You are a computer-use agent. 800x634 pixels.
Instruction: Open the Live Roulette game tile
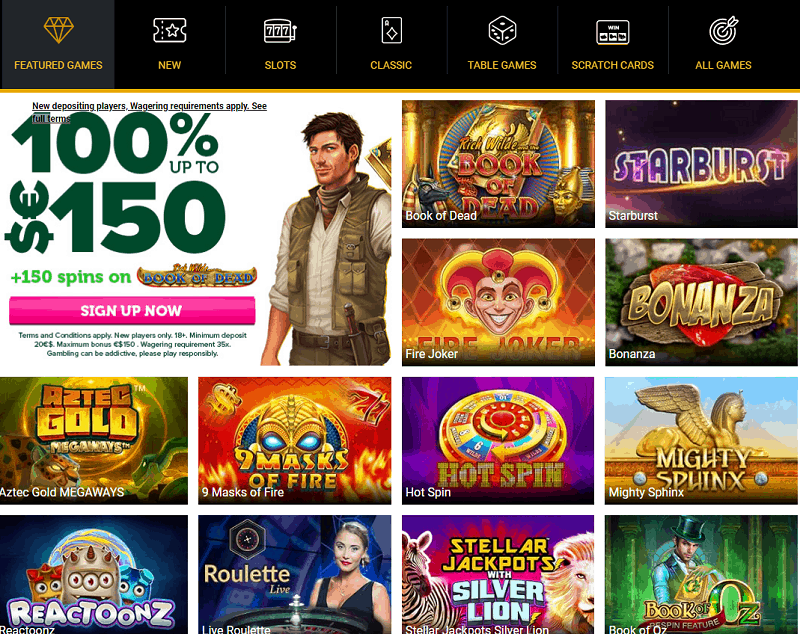295,574
